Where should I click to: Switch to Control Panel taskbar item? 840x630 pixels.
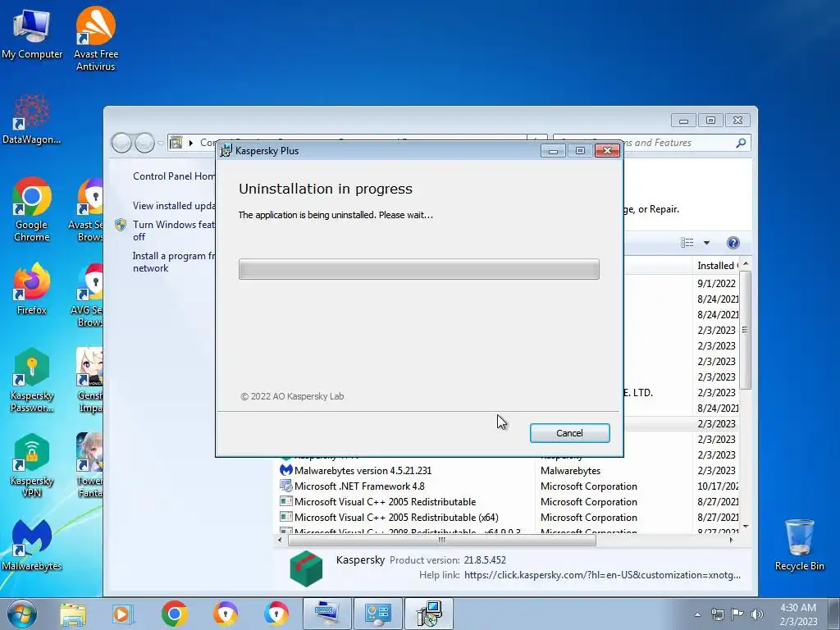tap(377, 614)
